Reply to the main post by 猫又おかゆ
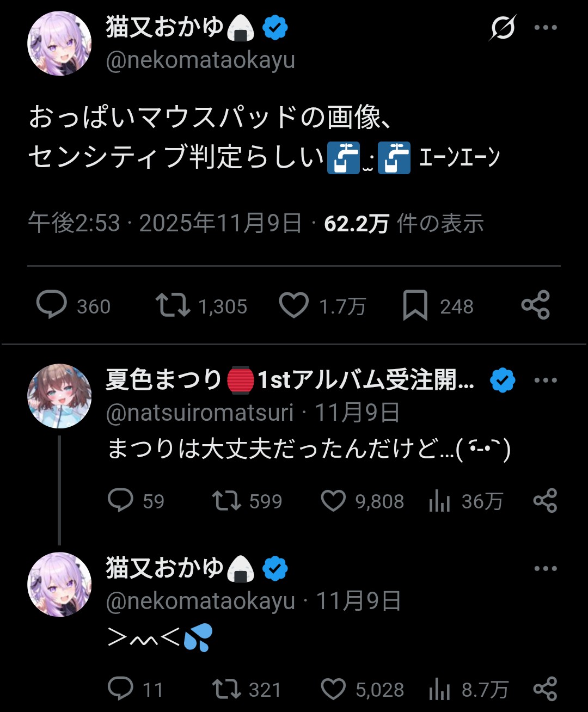Viewport: 588px width, 712px height. [52, 305]
